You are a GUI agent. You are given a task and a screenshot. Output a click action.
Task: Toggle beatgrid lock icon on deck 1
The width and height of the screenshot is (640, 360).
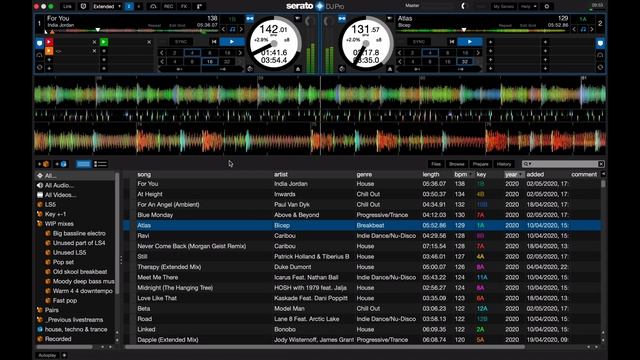click(x=250, y=19)
